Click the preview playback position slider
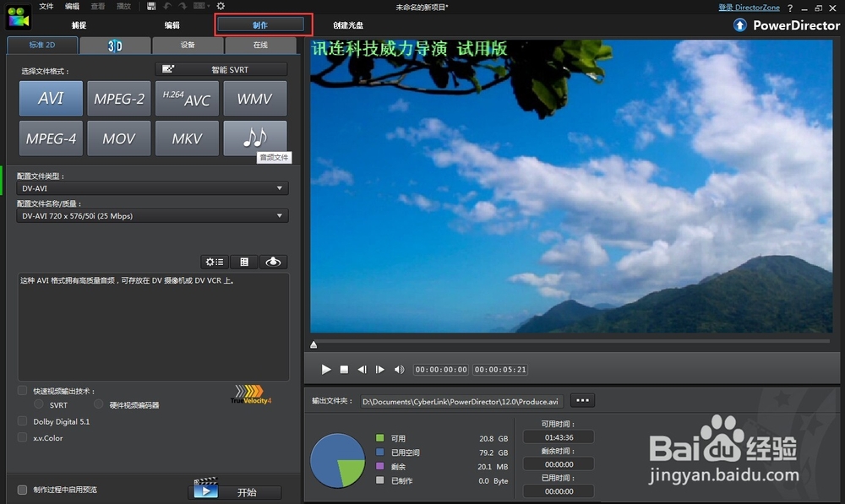This screenshot has height=504, width=845. tap(571, 343)
